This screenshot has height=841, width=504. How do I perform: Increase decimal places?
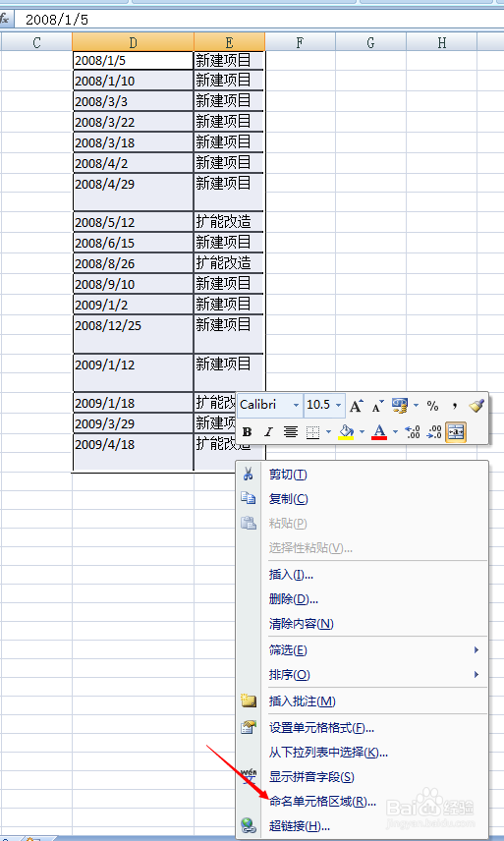(412, 431)
